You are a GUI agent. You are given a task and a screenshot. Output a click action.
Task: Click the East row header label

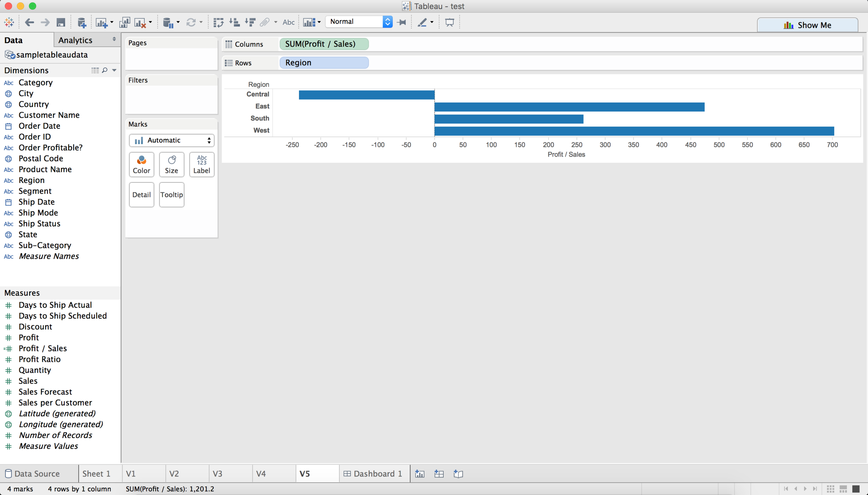tap(262, 106)
